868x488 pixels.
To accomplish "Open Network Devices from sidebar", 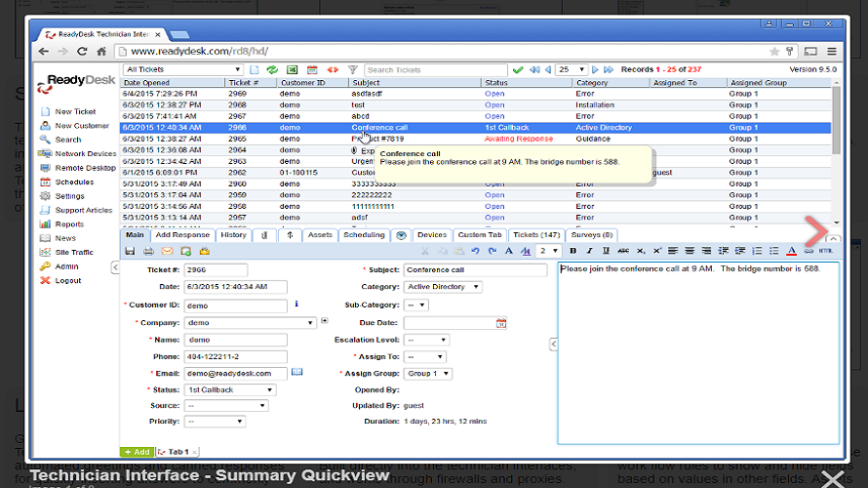I will pos(86,154).
